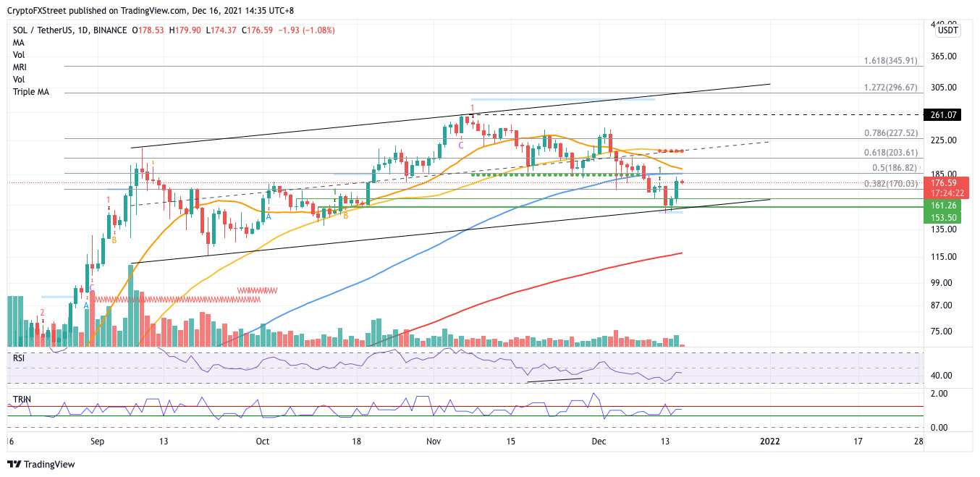This screenshot has height=477, width=980.
Task: Click the 1.272(296.67) Fibonacci level label
Action: pyautogui.click(x=892, y=87)
